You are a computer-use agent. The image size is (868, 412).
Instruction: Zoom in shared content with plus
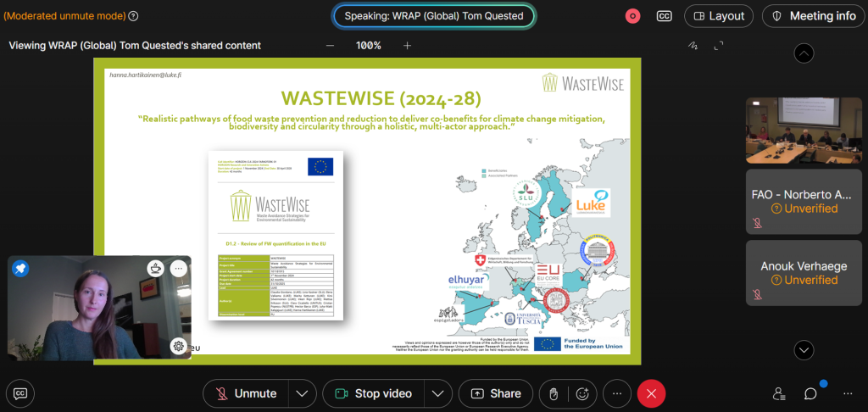coord(407,46)
